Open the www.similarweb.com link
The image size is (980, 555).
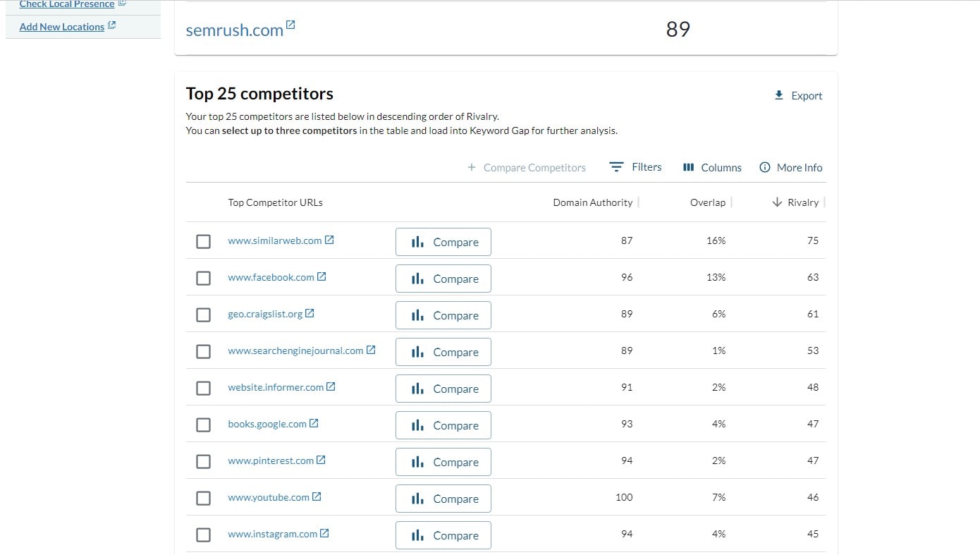tap(274, 240)
